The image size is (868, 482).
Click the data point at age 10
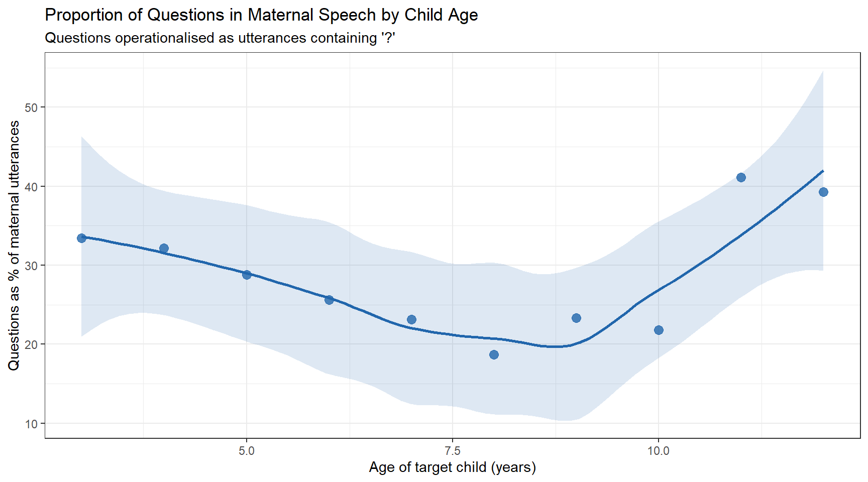pos(659,330)
